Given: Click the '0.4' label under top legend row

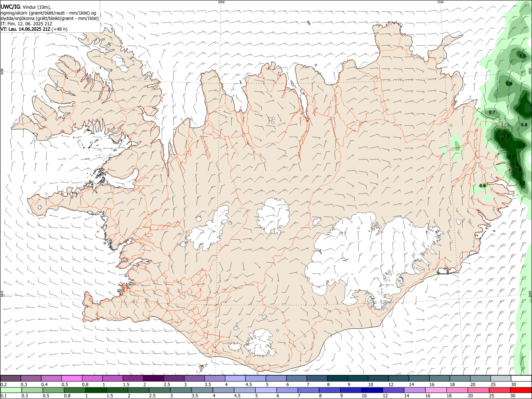Looking at the screenshot, I should 44,384.
